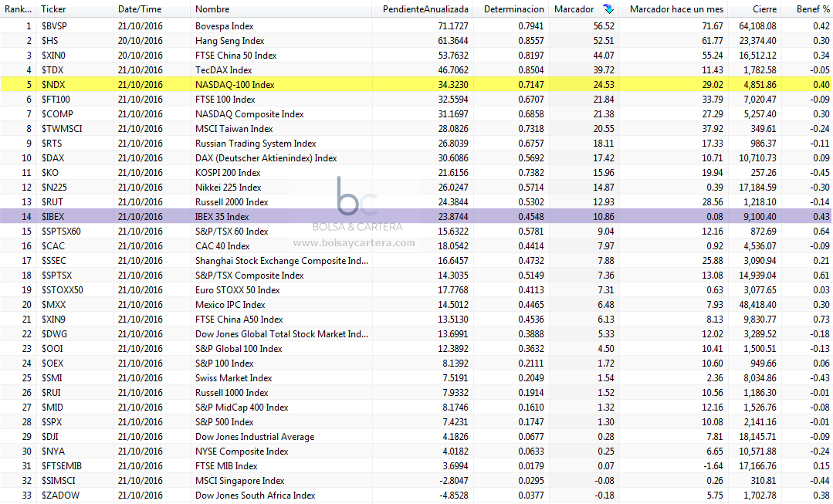Select the $IBEX ticker cell
The height and width of the screenshot is (504, 833).
coord(53,217)
